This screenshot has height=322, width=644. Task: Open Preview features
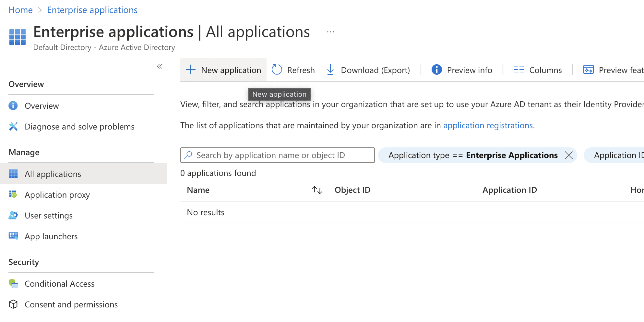tap(588, 70)
